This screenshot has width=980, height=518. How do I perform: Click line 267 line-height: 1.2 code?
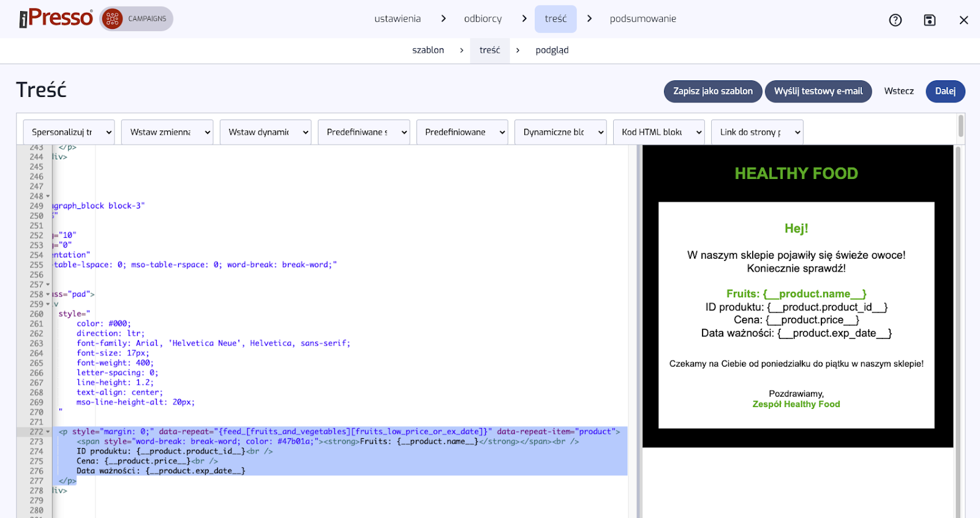tap(115, 383)
